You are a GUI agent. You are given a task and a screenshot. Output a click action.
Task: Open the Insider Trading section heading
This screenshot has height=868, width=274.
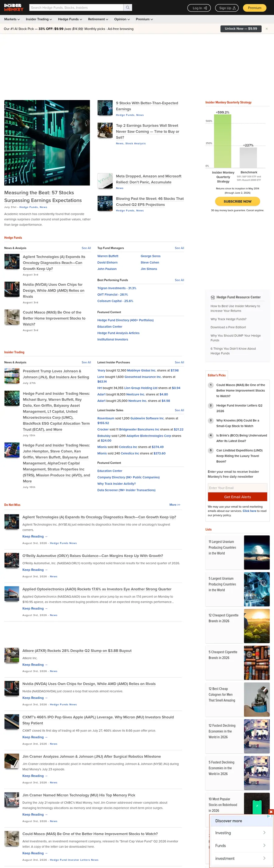click(14, 352)
